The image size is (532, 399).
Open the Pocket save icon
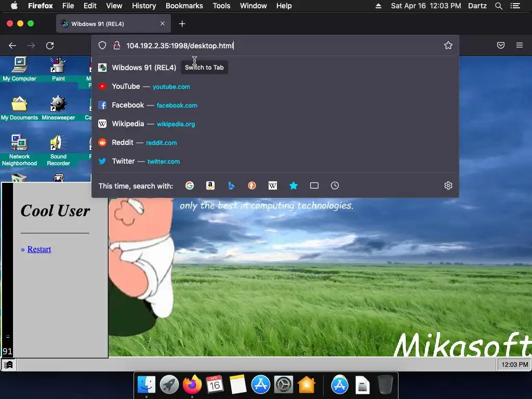pyautogui.click(x=501, y=45)
